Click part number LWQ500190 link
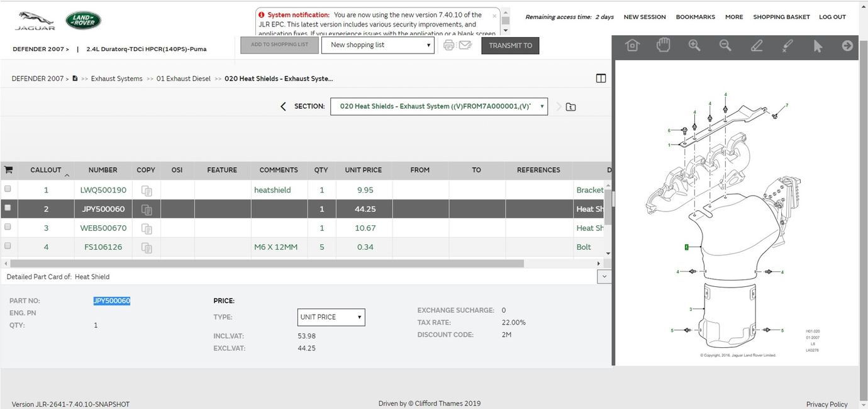 [103, 190]
